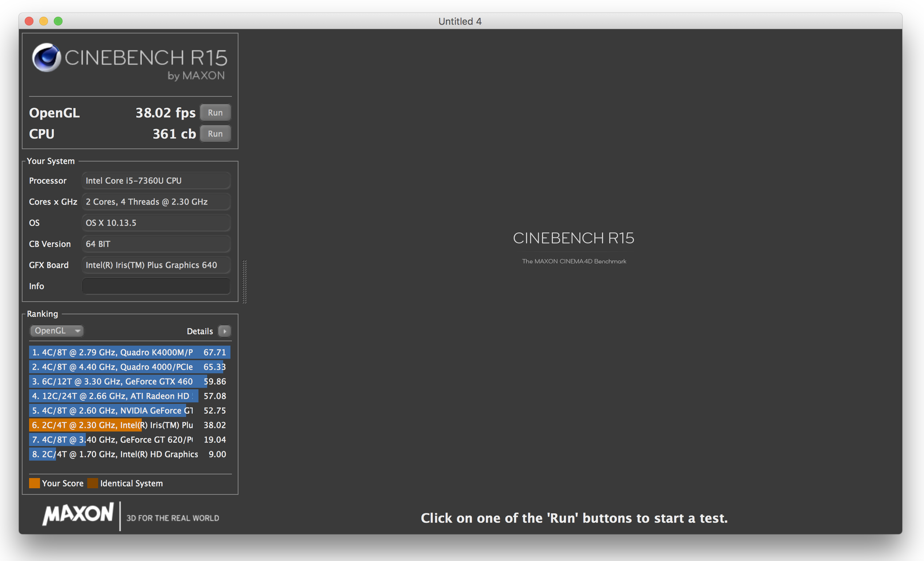Select ranking entry 7 GeForce GT 620
The image size is (924, 561).
(130, 439)
